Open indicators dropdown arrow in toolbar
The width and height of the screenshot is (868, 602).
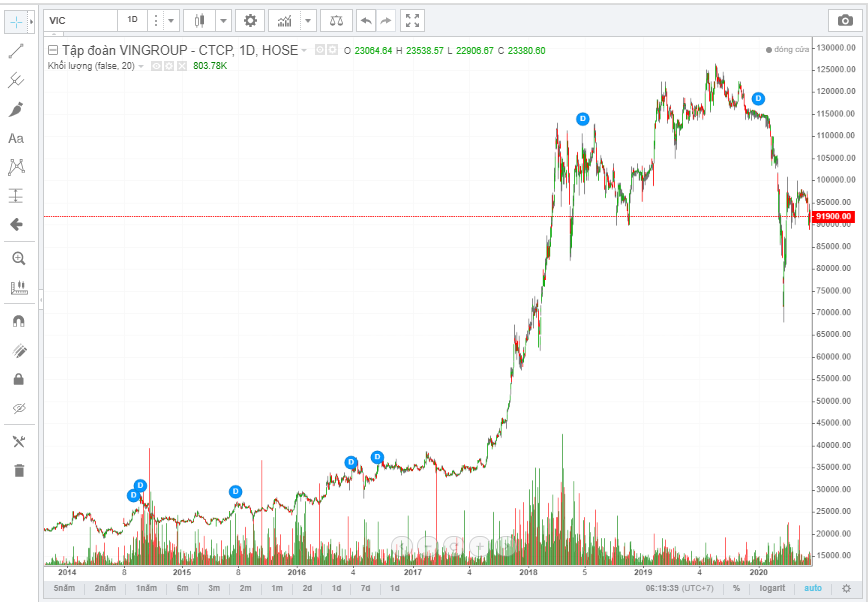pyautogui.click(x=307, y=20)
